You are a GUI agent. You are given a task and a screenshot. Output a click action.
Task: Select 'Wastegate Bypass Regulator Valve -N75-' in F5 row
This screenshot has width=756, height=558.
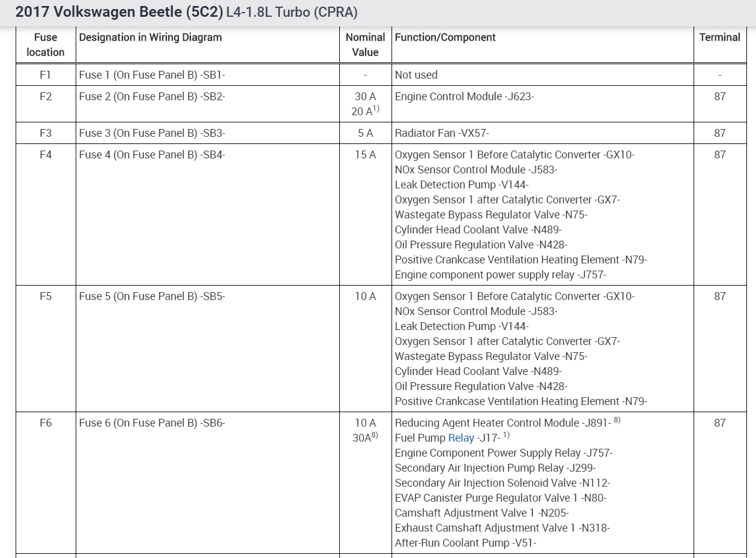[491, 356]
